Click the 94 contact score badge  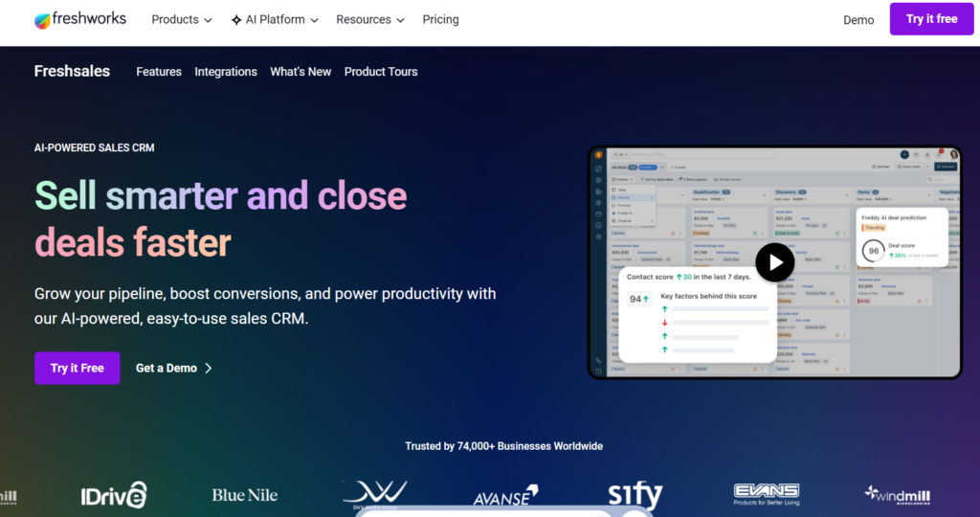(x=638, y=299)
